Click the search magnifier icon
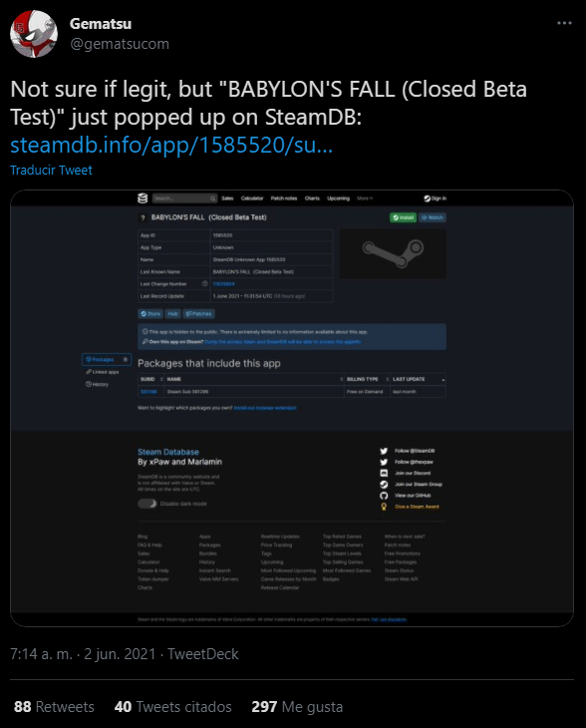586x728 pixels. 212,198
